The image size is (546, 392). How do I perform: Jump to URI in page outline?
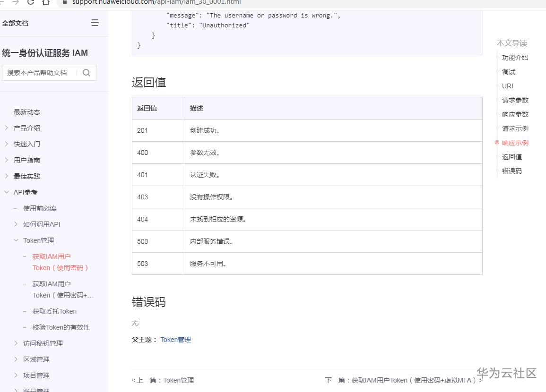(507, 86)
